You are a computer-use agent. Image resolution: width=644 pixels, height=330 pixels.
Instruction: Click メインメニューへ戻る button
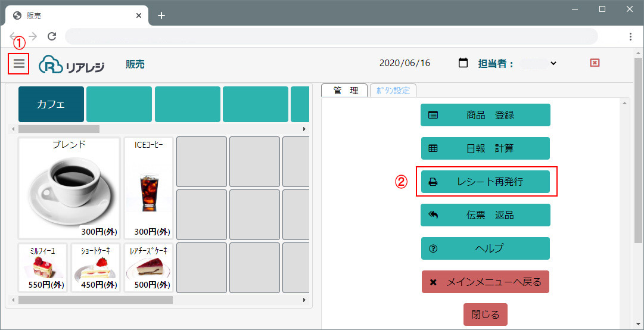pyautogui.click(x=486, y=282)
